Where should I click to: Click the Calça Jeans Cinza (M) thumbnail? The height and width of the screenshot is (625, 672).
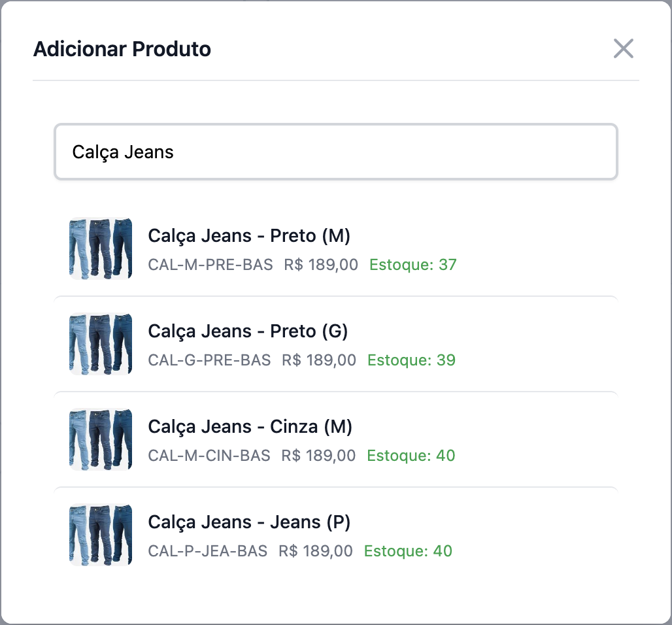pos(101,439)
